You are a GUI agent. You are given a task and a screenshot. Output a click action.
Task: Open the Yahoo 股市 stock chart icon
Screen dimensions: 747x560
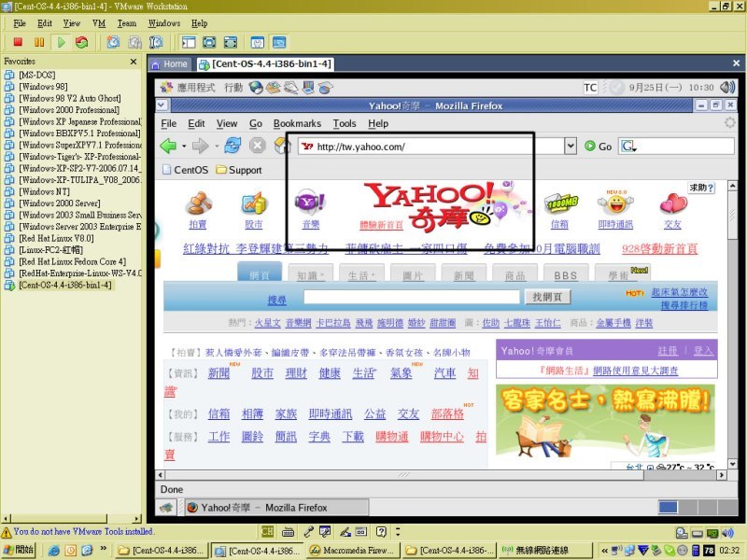tap(254, 203)
